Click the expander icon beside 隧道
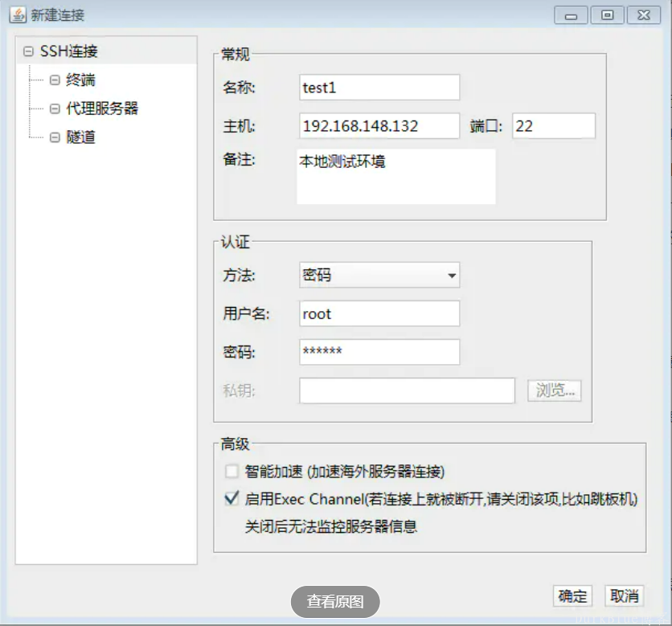Viewport: 672px width, 626px height. coord(55,137)
